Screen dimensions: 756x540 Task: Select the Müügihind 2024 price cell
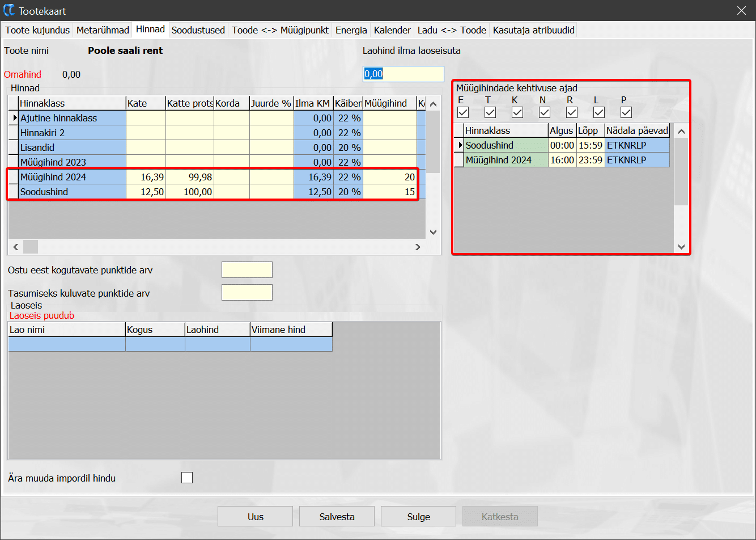coord(390,177)
